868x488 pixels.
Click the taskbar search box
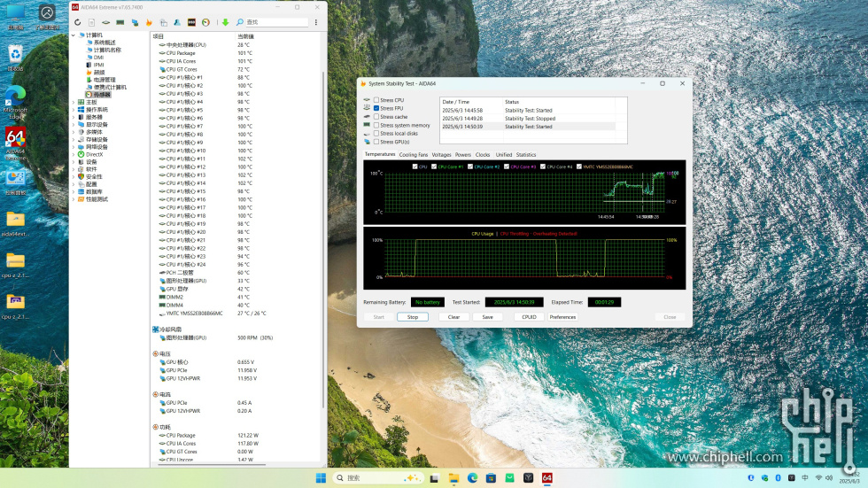(x=377, y=478)
